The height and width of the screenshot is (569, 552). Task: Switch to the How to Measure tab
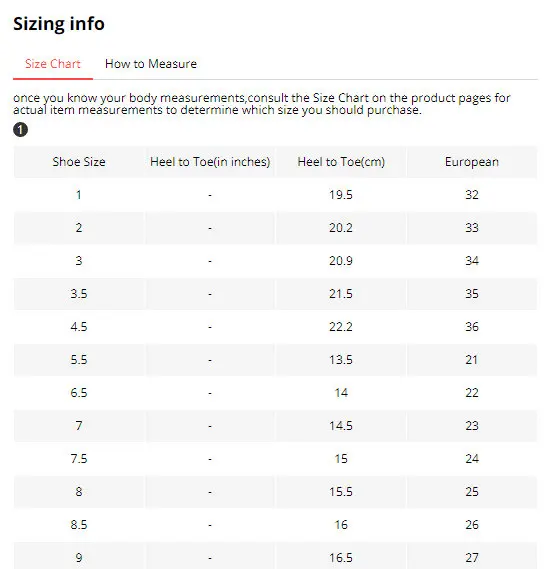pos(151,64)
